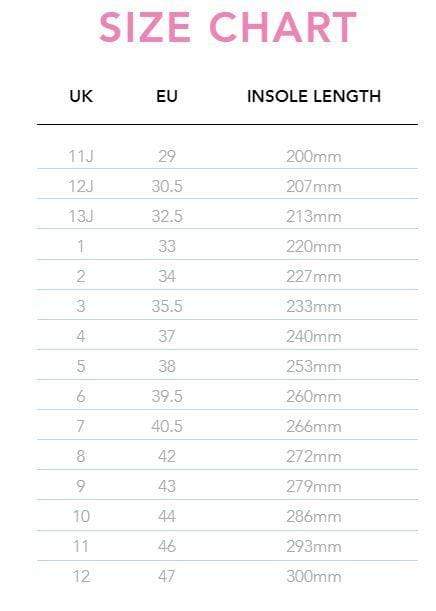Click the EU column header
This screenshot has width=436, height=611.
pos(167,96)
